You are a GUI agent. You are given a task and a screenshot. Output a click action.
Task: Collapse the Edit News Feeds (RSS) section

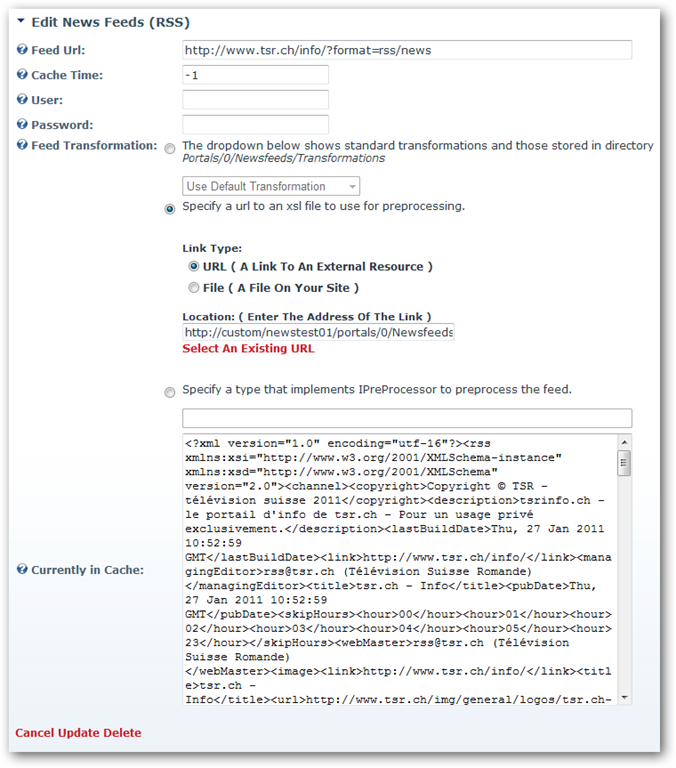pos(21,21)
